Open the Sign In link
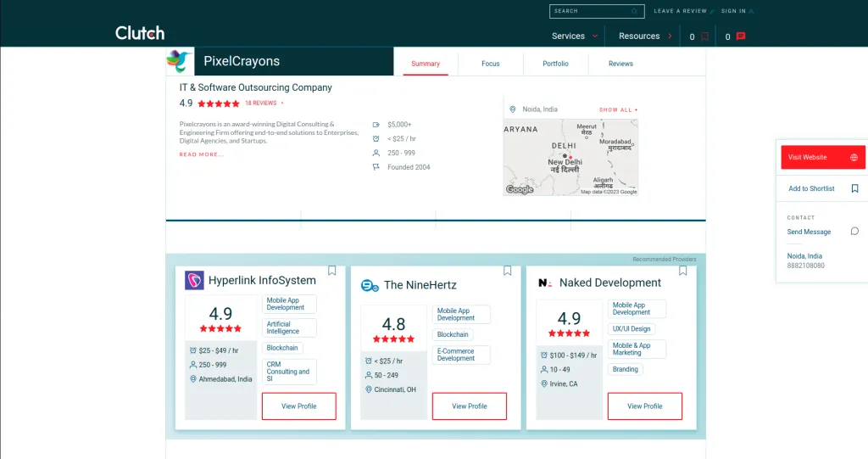This screenshot has height=459, width=868. pyautogui.click(x=733, y=11)
